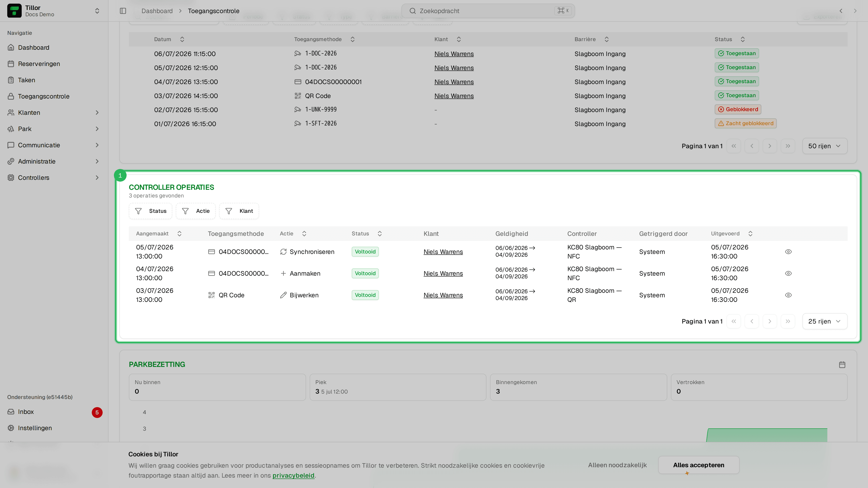This screenshot has width=868, height=488.
Task: Click Alles accepteren cookie button
Action: click(x=698, y=465)
